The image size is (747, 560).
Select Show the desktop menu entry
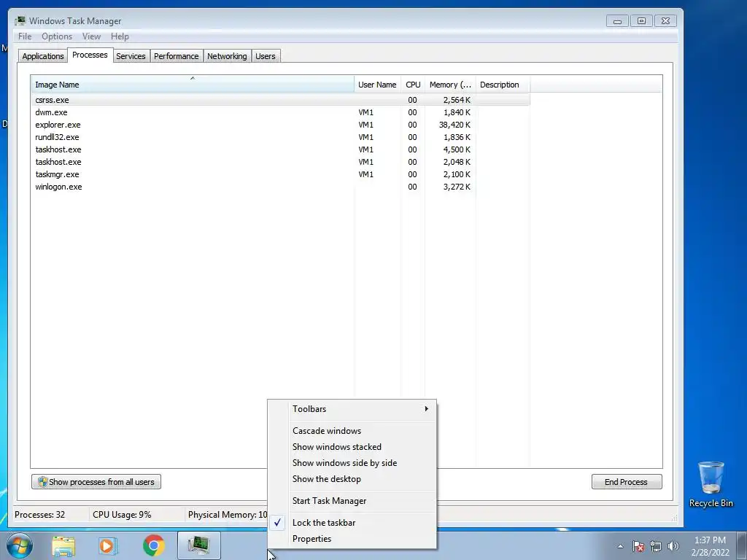click(x=352, y=479)
